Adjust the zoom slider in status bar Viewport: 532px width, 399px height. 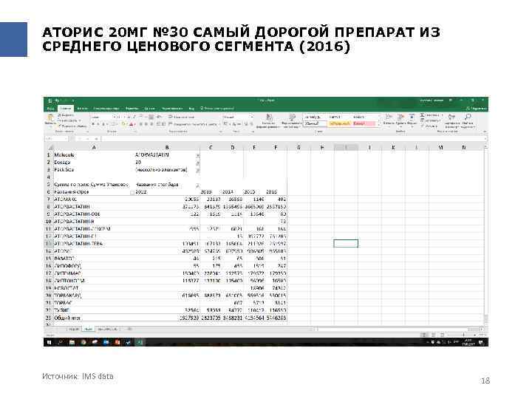463,335
